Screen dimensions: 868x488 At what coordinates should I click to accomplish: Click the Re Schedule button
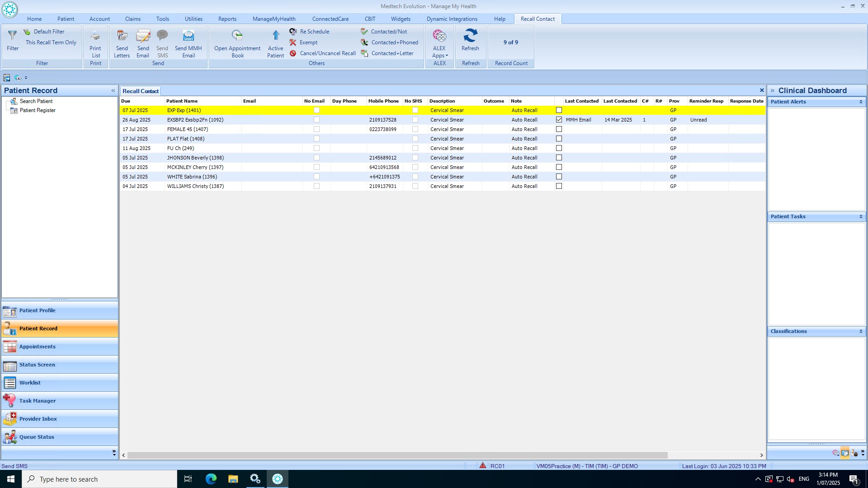[x=314, y=32]
